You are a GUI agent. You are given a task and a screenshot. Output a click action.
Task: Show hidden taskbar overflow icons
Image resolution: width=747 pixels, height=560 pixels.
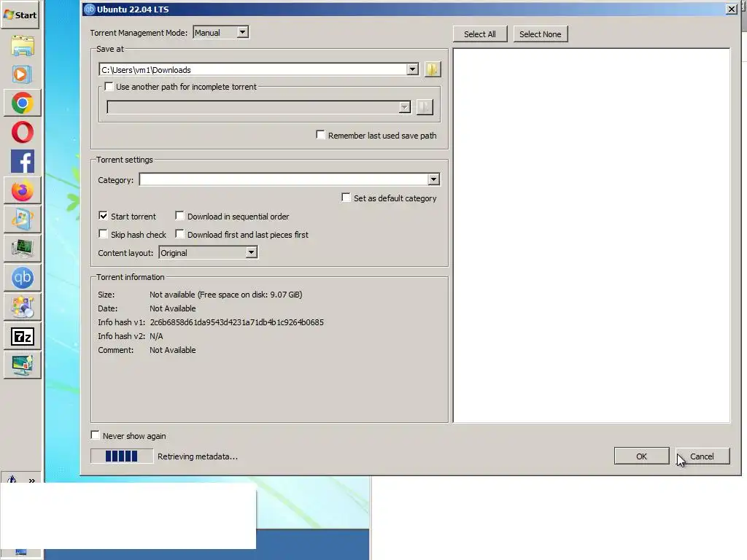tap(31, 481)
